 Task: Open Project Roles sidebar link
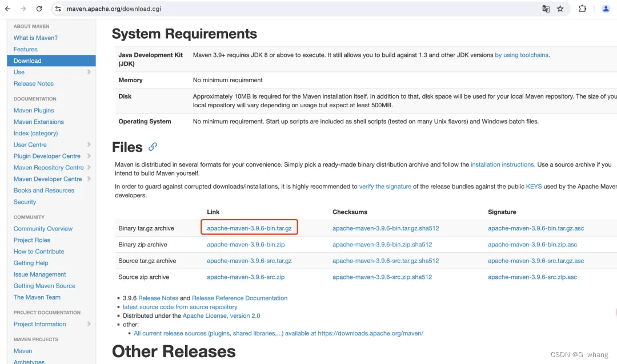32,240
